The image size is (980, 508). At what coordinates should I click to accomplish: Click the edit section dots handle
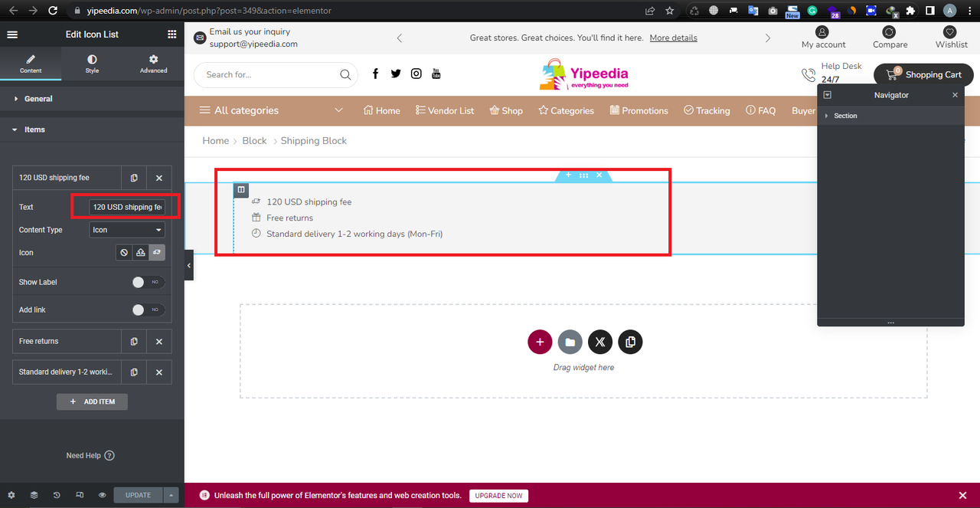point(583,175)
